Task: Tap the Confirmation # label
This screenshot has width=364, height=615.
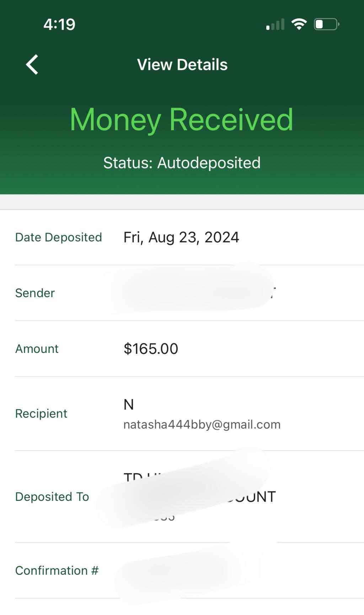Action: tap(57, 571)
